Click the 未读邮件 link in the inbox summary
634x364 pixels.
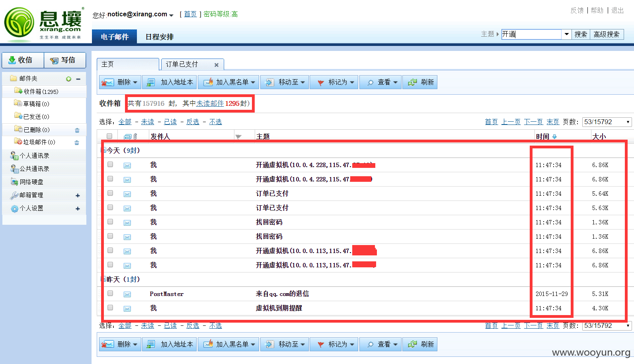tap(210, 103)
